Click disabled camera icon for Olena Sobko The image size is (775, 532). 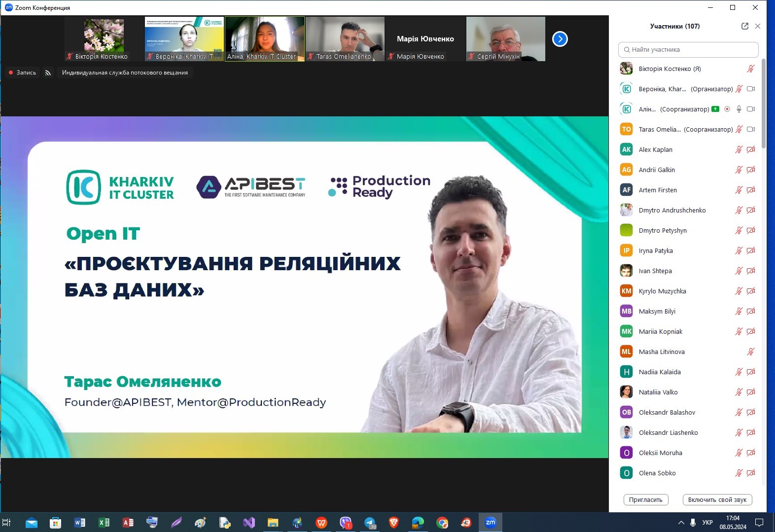point(751,473)
